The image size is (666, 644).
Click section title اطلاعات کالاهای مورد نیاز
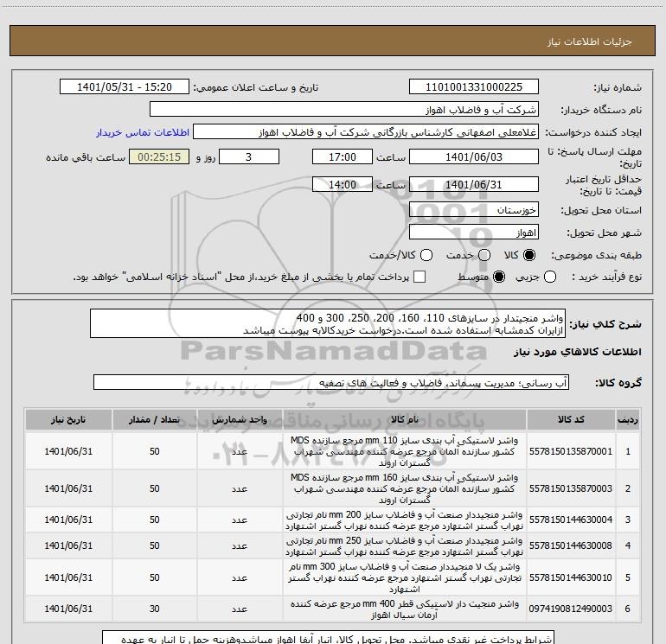[577, 352]
